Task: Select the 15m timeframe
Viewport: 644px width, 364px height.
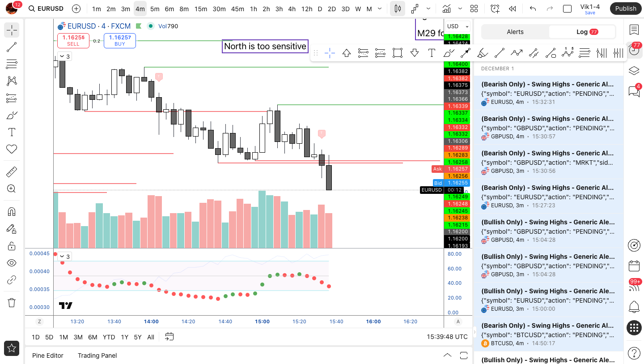Action: [x=201, y=9]
